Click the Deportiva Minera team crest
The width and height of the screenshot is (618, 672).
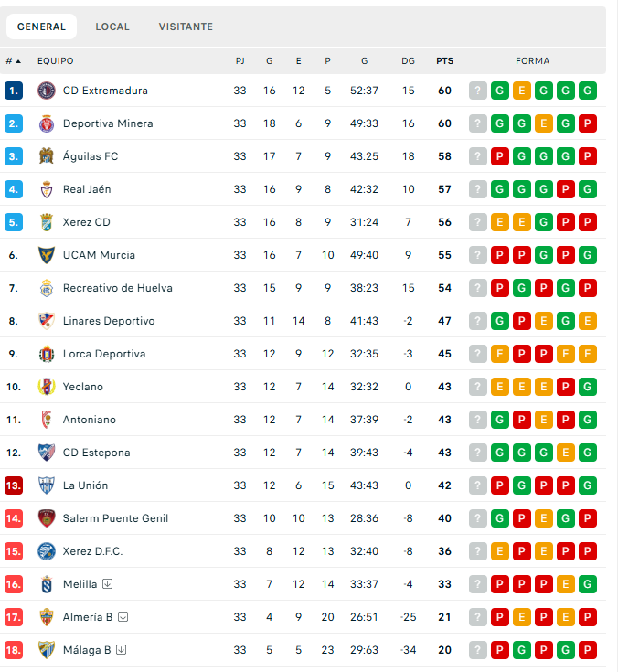(x=47, y=123)
